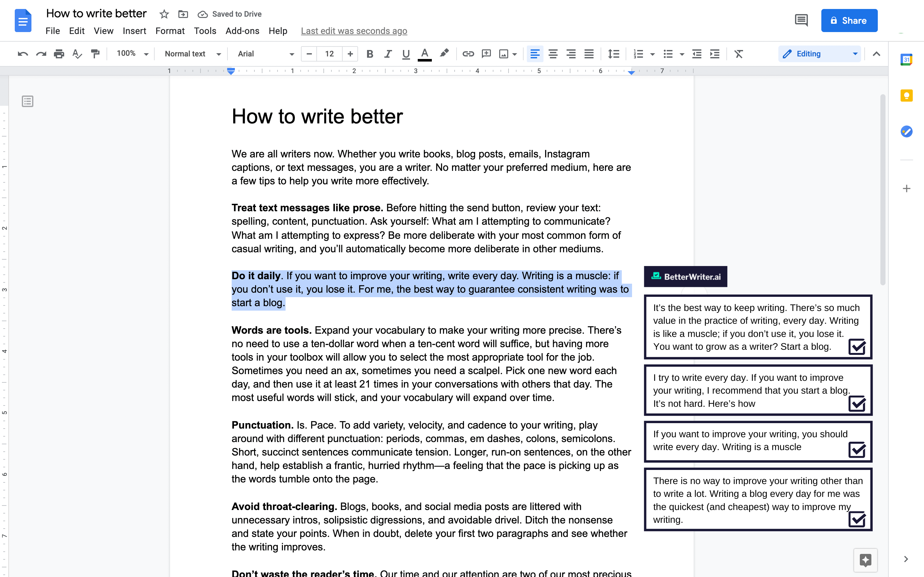Click the Underline formatting icon
924x577 pixels.
click(x=405, y=54)
